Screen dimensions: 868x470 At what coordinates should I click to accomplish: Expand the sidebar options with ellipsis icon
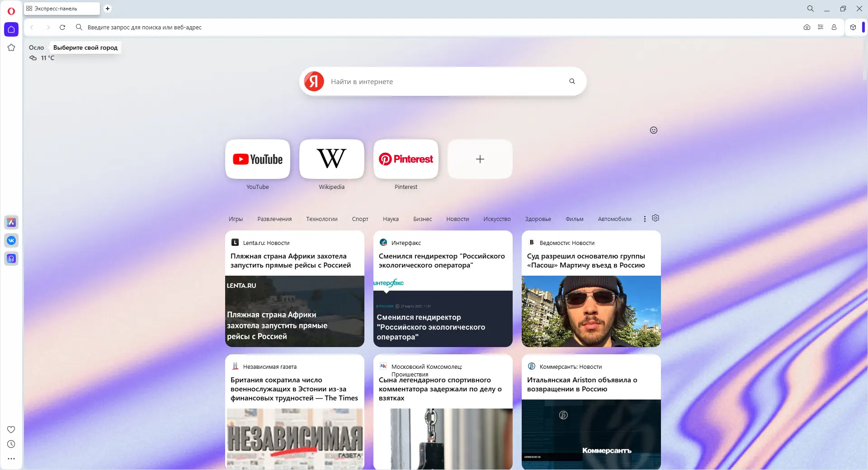11,459
